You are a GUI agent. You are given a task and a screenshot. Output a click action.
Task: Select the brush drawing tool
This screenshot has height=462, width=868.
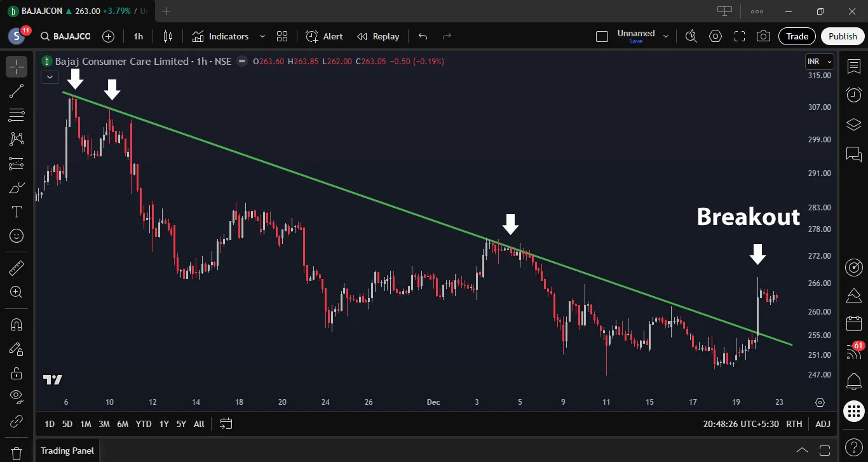[17, 187]
